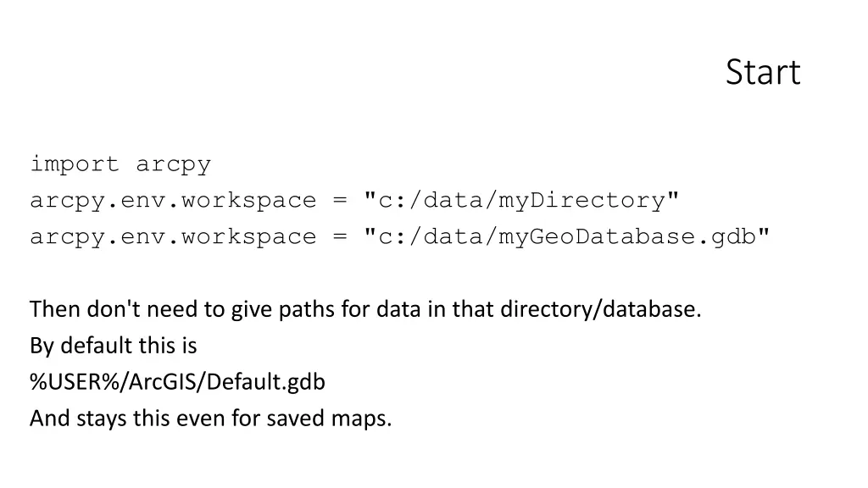Viewport: 868px width, 488px height.
Task: Click the equals sign on the myDirectory line
Action: (340, 200)
